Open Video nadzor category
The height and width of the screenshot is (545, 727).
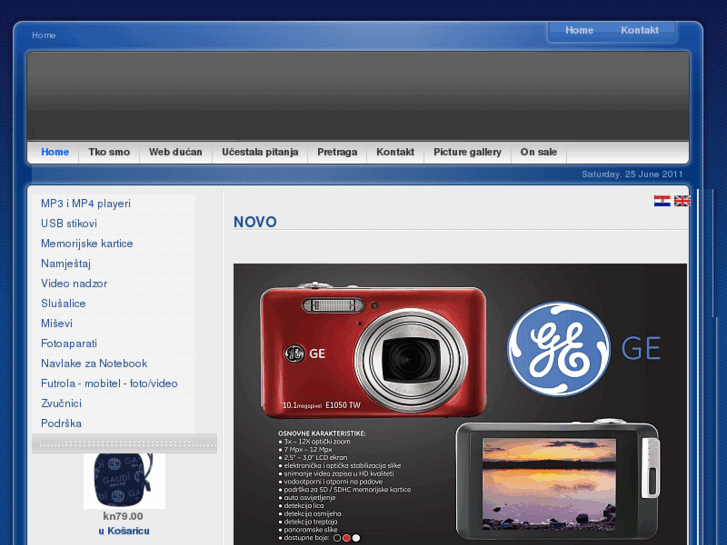[x=74, y=283]
